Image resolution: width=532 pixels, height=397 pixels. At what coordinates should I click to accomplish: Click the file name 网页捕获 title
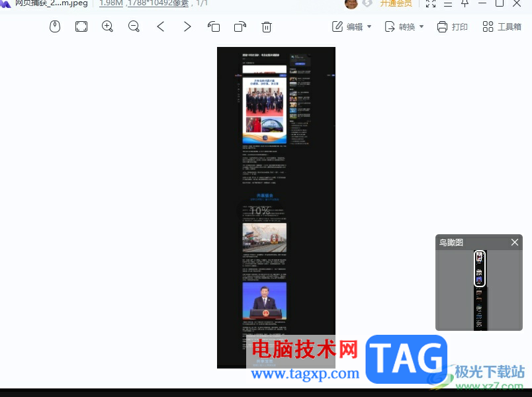(51, 3)
